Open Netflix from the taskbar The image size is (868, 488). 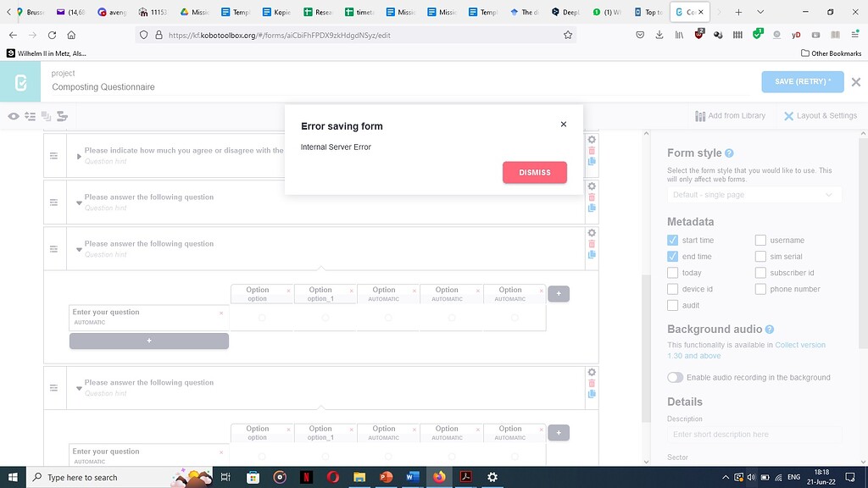306,477
